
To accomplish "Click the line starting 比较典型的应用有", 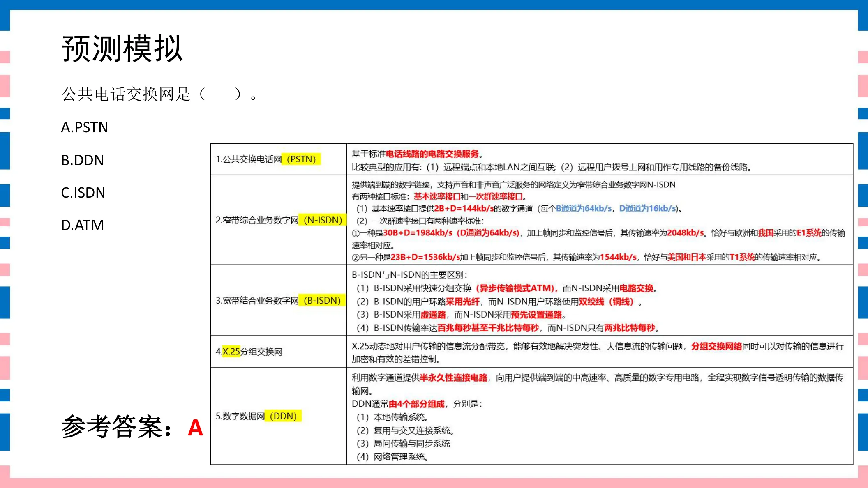I will pyautogui.click(x=552, y=167).
